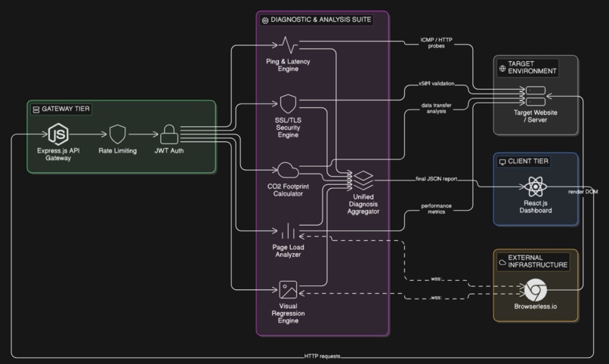Click the chip icon beside DIAGNOSTIC & ANALYSIS SUITE
The height and width of the screenshot is (364, 609).
click(x=265, y=20)
